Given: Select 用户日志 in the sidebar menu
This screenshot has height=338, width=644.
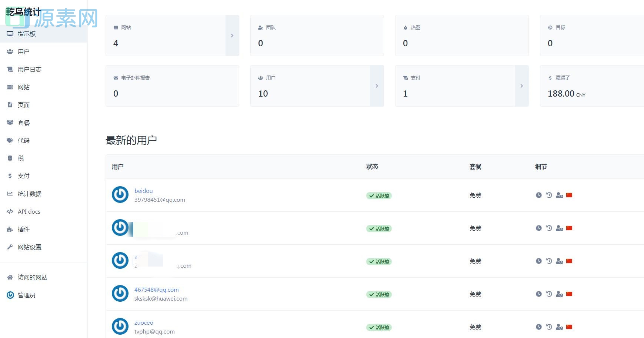Looking at the screenshot, I should pos(30,69).
